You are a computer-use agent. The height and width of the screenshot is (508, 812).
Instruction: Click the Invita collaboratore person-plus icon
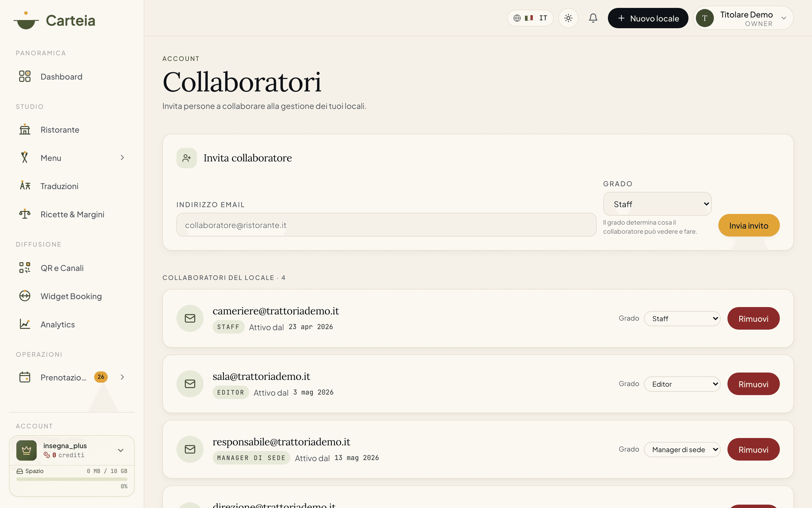(x=187, y=158)
